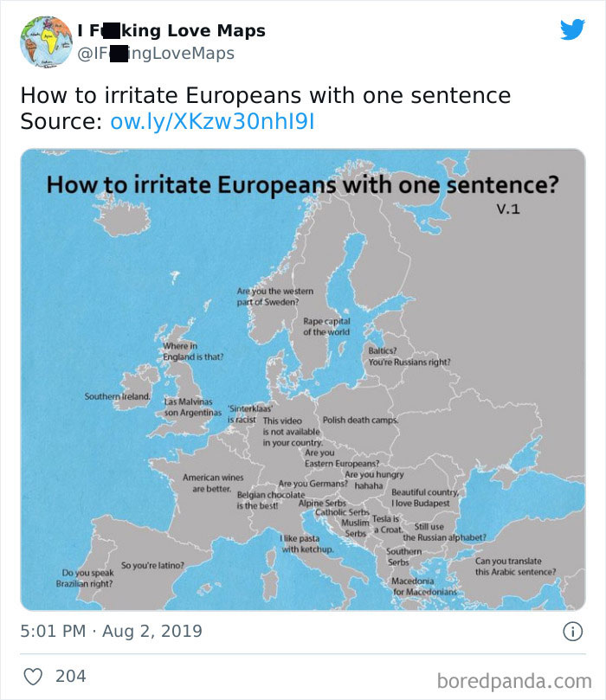Viewport: 606px width, 700px height.
Task: Click the 'Southern Ireland' map label
Action: coord(118,396)
